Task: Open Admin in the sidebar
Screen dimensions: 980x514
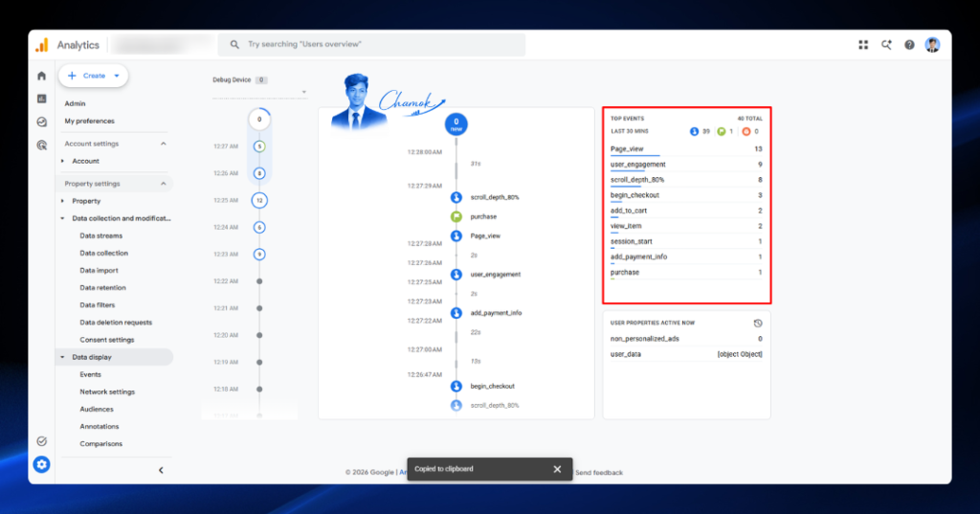Action: [75, 103]
